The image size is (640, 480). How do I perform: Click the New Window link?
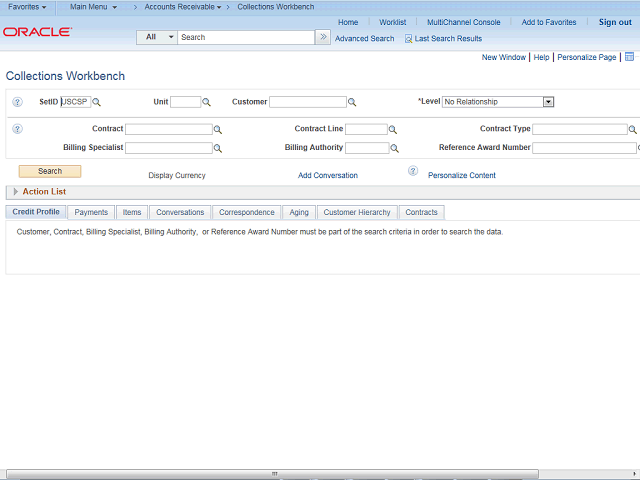point(504,57)
